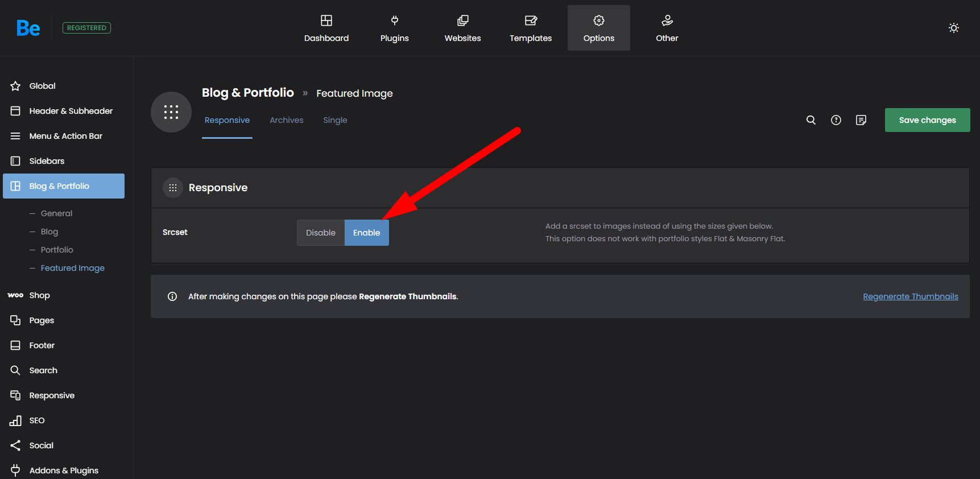Set Srcset to Enable
Image resolution: width=980 pixels, height=479 pixels.
pyautogui.click(x=366, y=233)
